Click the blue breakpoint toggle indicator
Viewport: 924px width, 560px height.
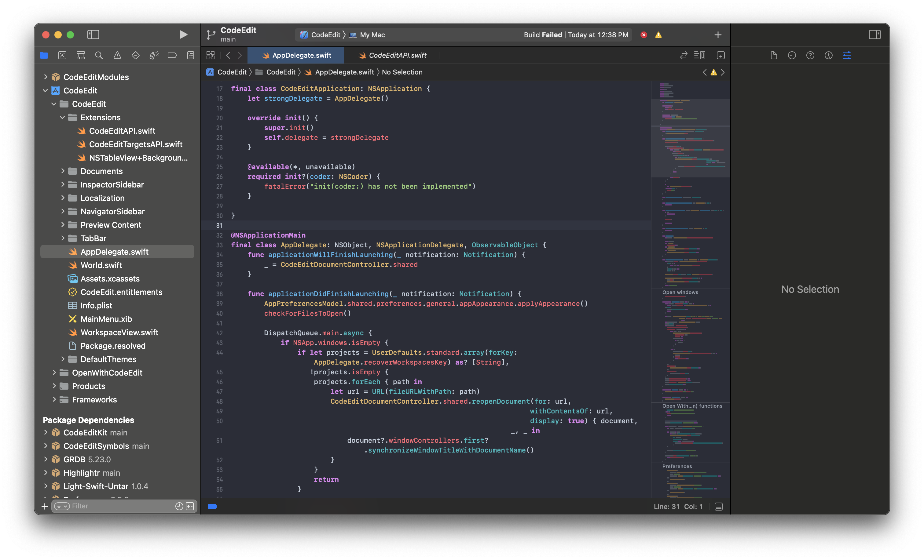click(x=212, y=507)
